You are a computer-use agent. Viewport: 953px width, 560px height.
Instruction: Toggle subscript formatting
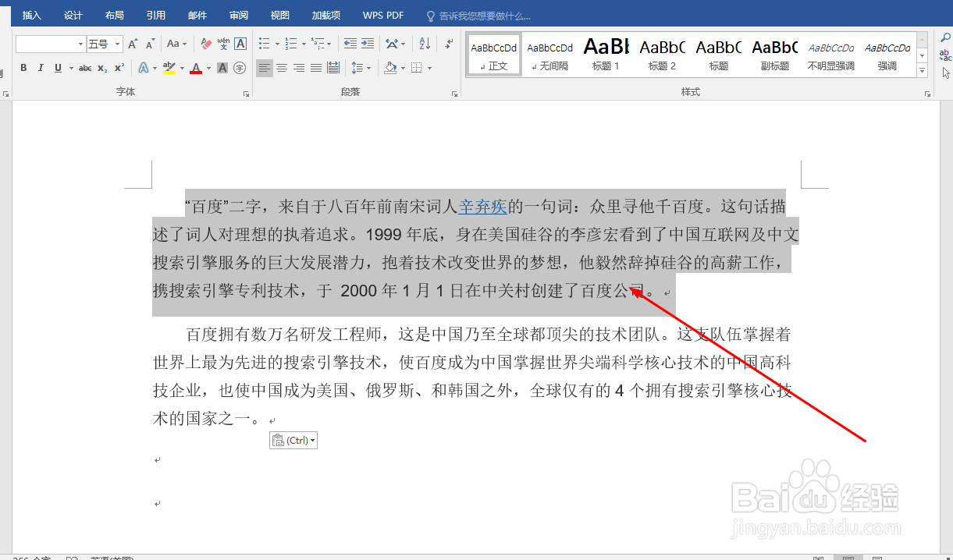tap(102, 69)
